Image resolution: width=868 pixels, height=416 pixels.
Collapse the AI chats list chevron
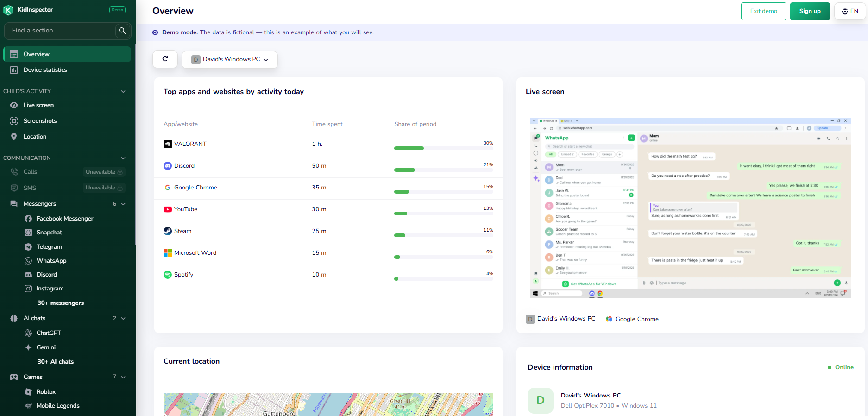pyautogui.click(x=123, y=318)
